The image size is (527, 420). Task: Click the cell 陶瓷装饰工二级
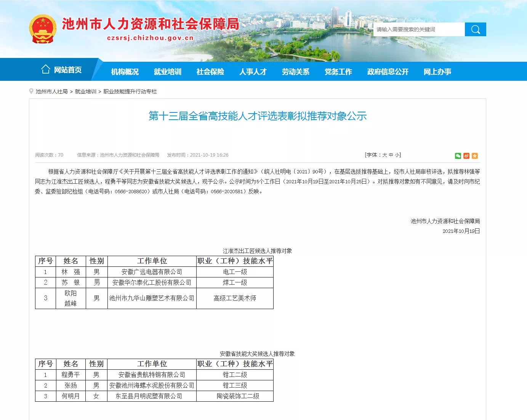235,396
